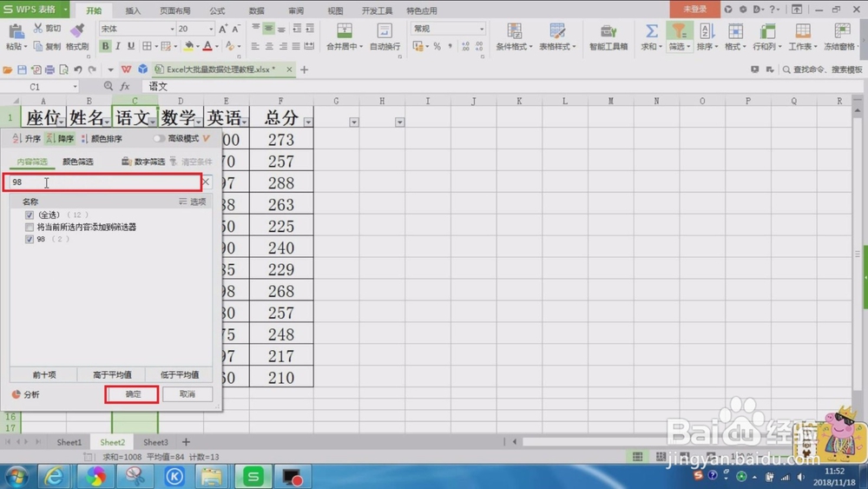Toggle Bold formatting
868x489 pixels.
click(x=105, y=46)
